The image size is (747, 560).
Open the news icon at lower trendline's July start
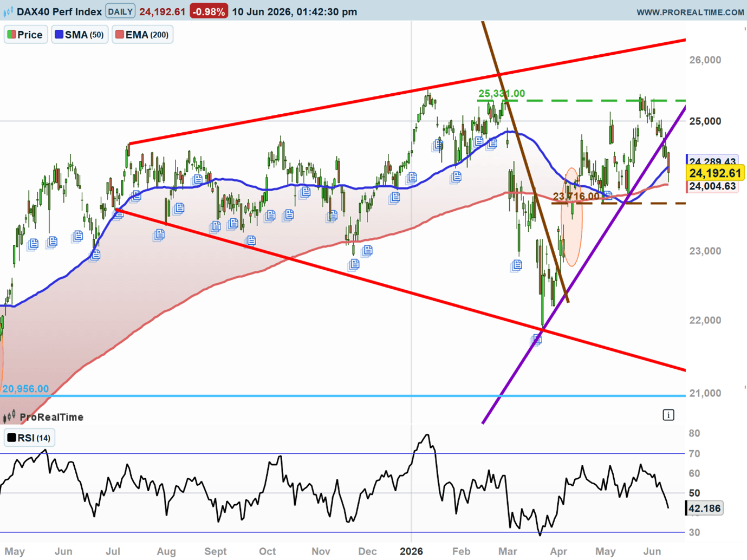118,214
